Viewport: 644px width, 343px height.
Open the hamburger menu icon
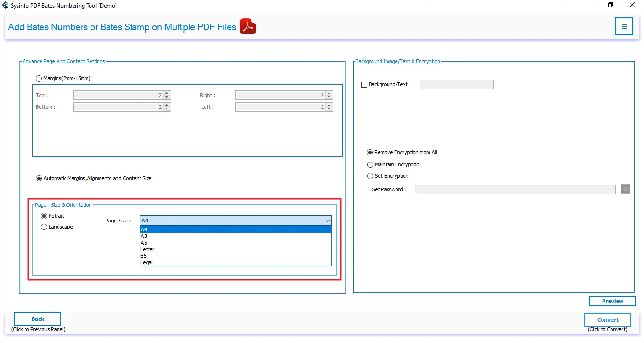click(x=624, y=26)
